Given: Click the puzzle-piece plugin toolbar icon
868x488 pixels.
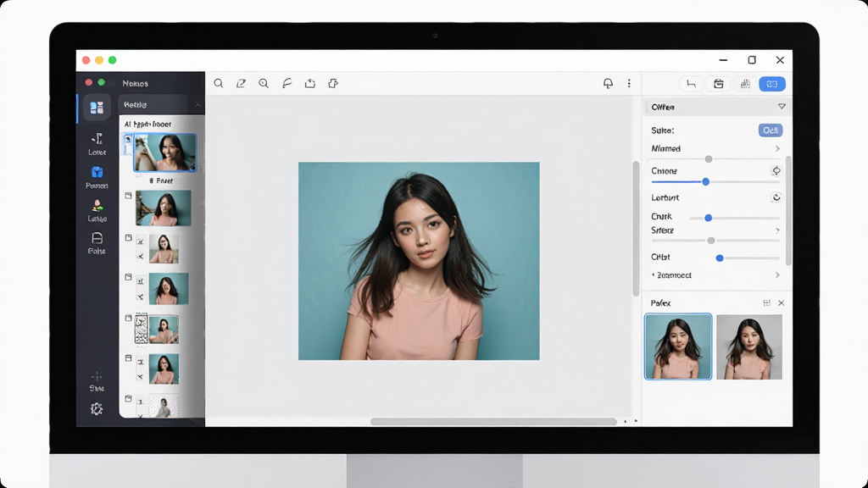Looking at the screenshot, I should 332,83.
